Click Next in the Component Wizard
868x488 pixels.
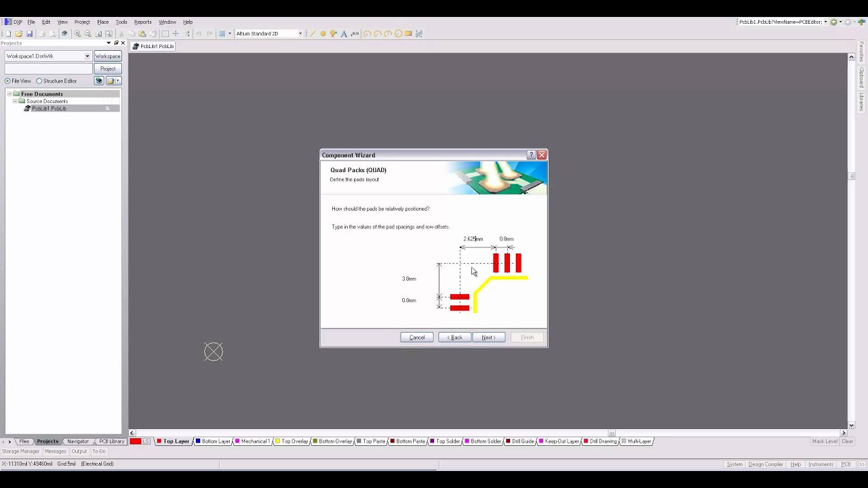[489, 338]
